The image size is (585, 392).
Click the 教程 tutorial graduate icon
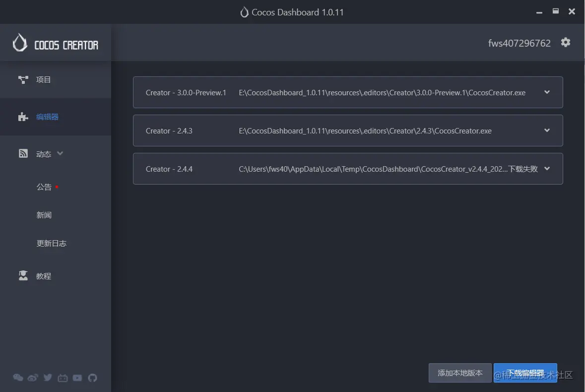[x=23, y=275]
